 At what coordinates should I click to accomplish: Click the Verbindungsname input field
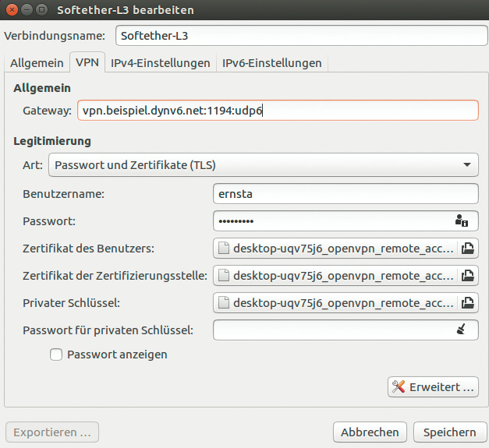299,36
